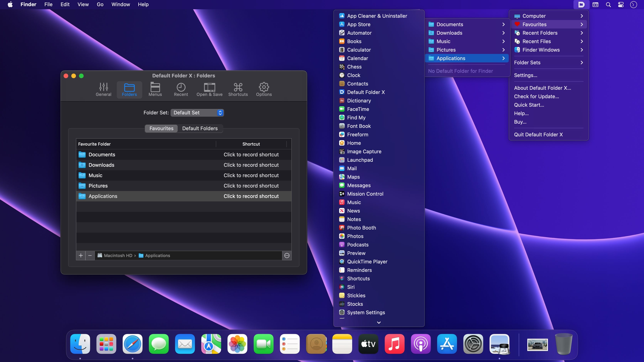Open the General settings toolbar icon
644x362 pixels.
pos(103,89)
